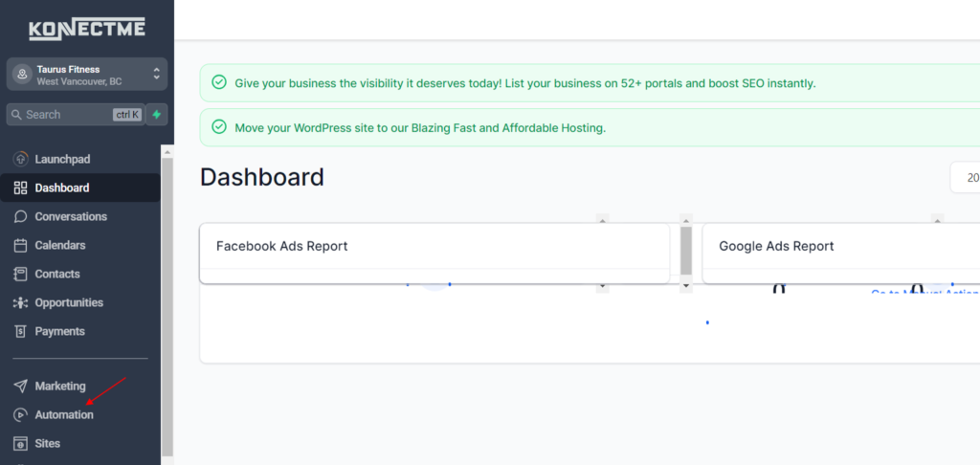The width and height of the screenshot is (980, 465).
Task: Click the green lightning quick actions button
Action: (156, 115)
